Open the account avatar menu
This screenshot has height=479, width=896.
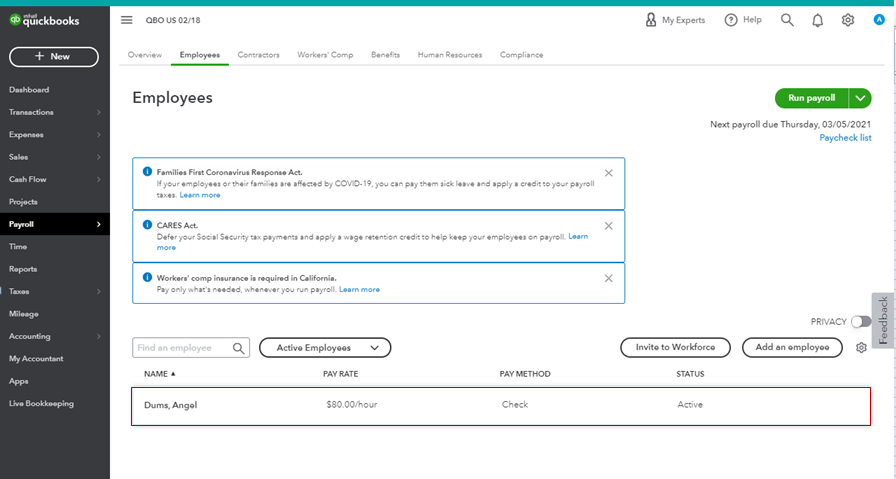click(879, 20)
